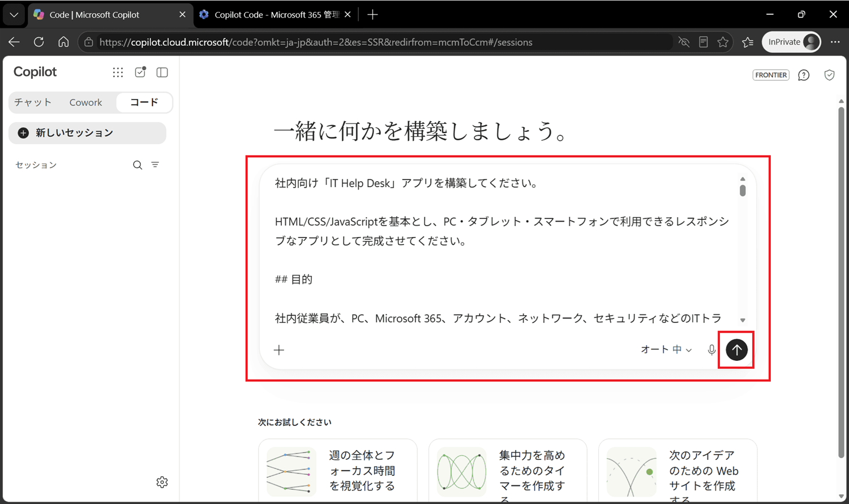Search sessions with the magnifier icon

click(138, 165)
